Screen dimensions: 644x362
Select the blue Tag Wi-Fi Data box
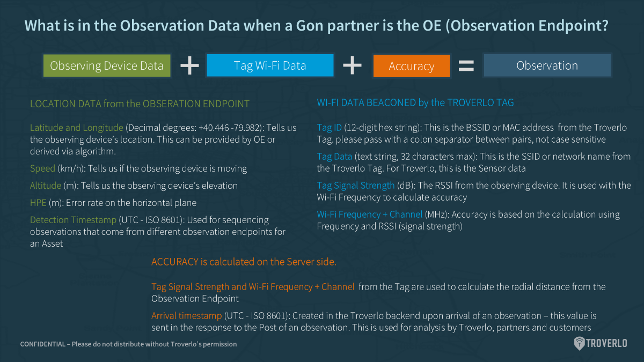270,65
